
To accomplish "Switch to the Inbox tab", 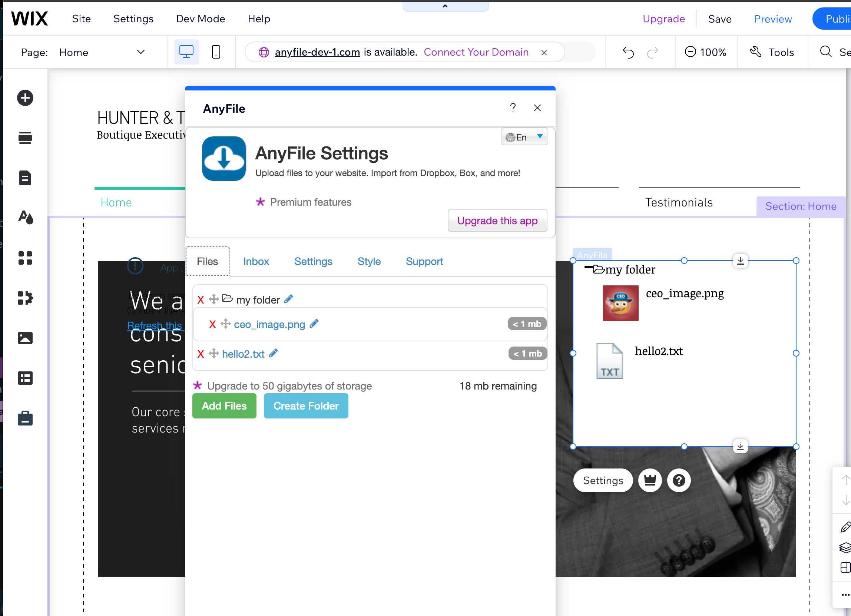I will pyautogui.click(x=256, y=261).
